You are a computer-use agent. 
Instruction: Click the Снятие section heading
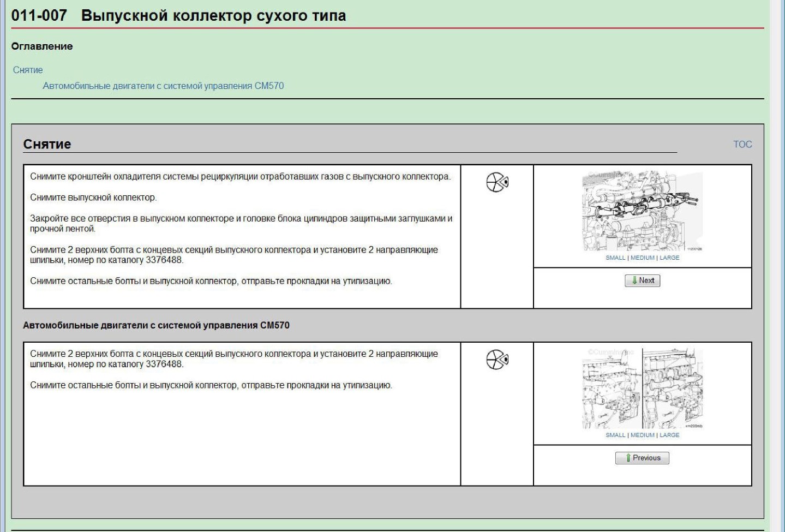(47, 144)
